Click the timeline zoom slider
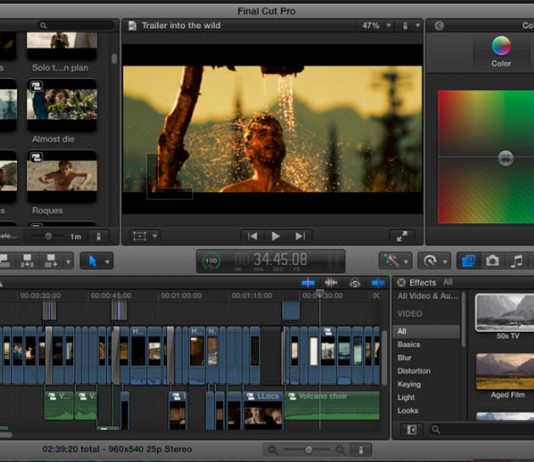 point(309,450)
